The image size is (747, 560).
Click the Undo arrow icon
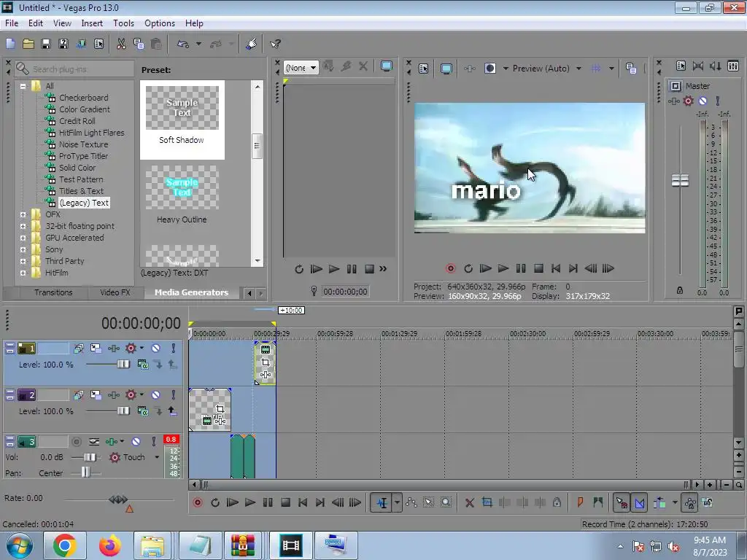(183, 44)
